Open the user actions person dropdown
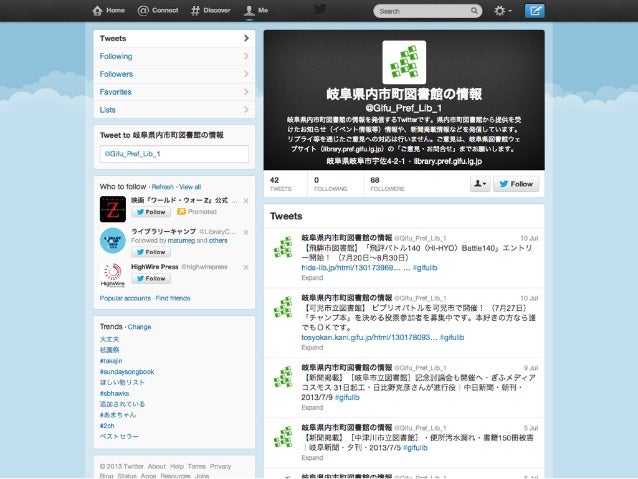 tap(480, 184)
